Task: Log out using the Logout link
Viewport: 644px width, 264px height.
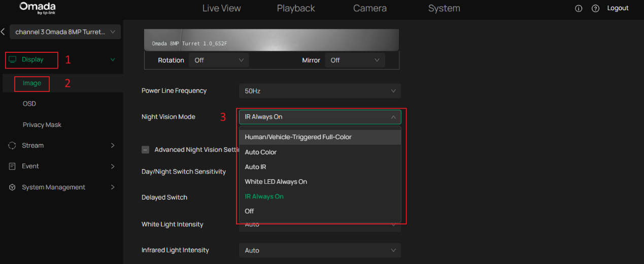Action: coord(618,8)
